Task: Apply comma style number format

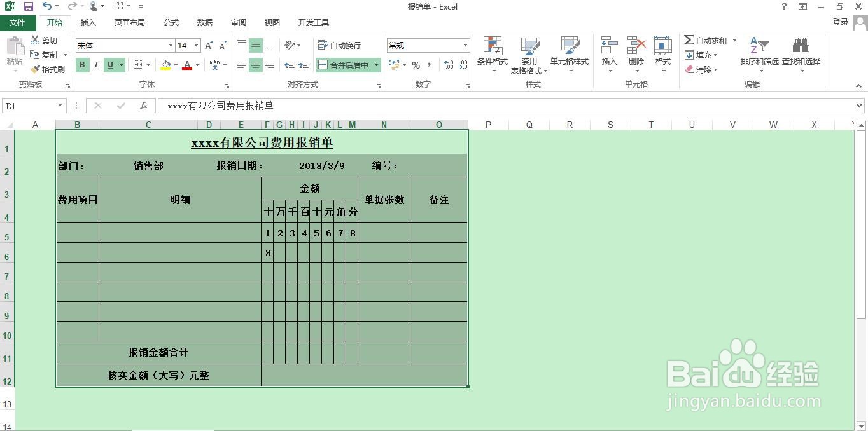Action: pyautogui.click(x=430, y=65)
